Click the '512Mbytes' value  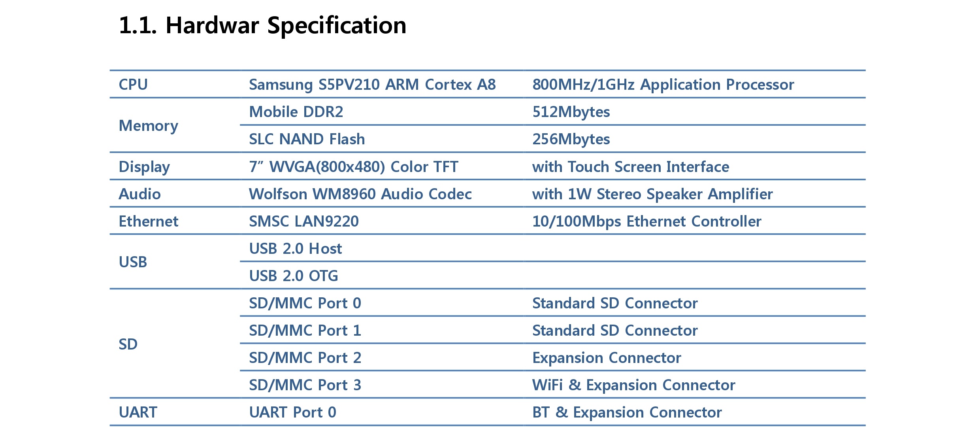pyautogui.click(x=571, y=112)
